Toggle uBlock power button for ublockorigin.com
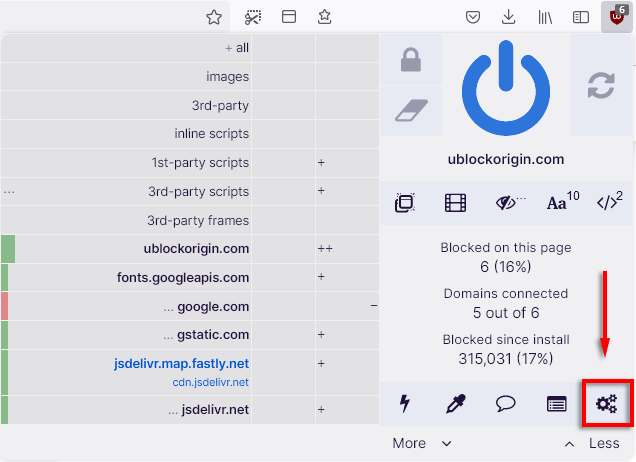This screenshot has width=636, height=462. pyautogui.click(x=506, y=88)
